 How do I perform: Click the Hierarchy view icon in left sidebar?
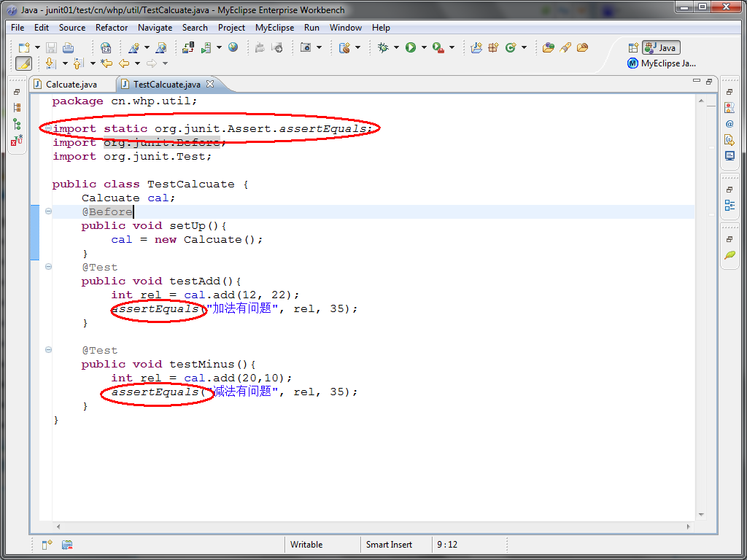pyautogui.click(x=18, y=125)
